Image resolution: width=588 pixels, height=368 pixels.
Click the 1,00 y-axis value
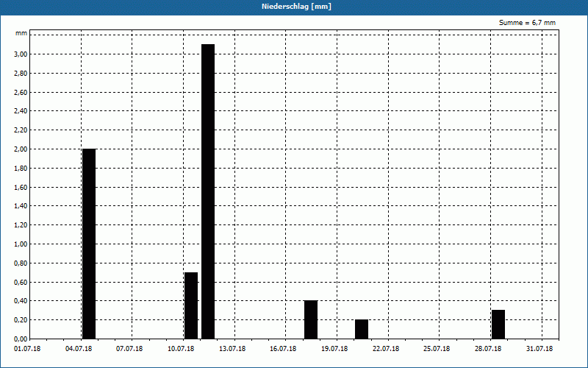(21, 244)
